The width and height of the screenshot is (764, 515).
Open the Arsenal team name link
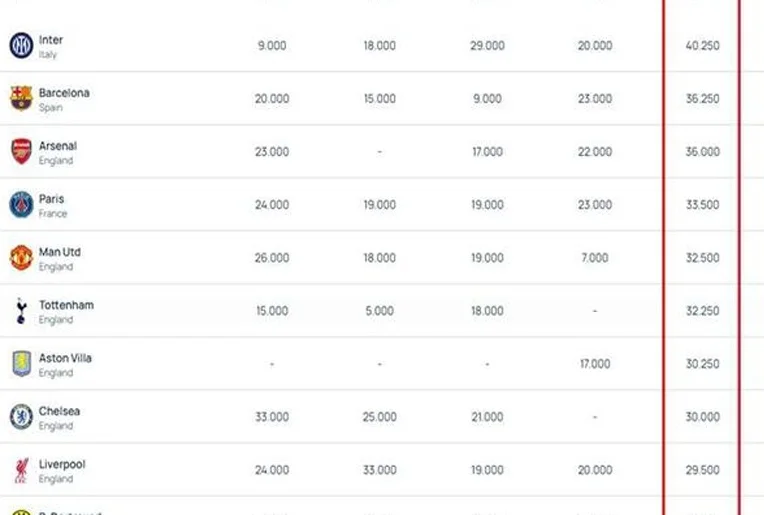click(58, 146)
